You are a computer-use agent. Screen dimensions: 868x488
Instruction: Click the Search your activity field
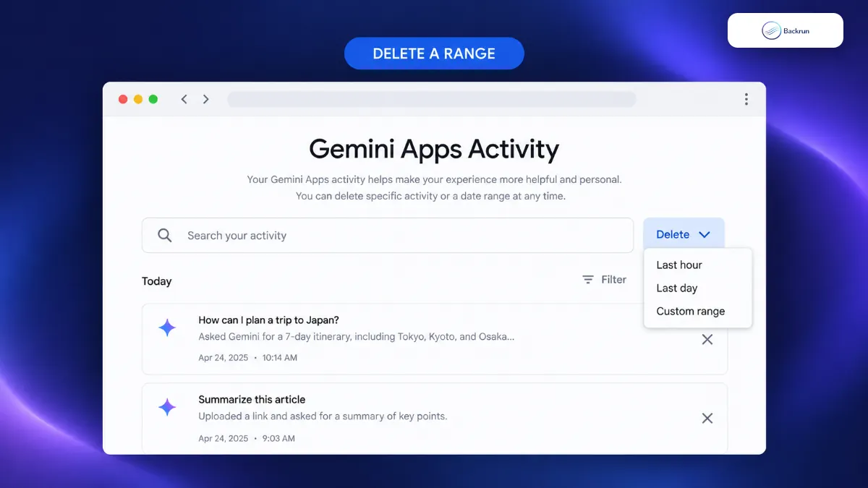click(388, 235)
